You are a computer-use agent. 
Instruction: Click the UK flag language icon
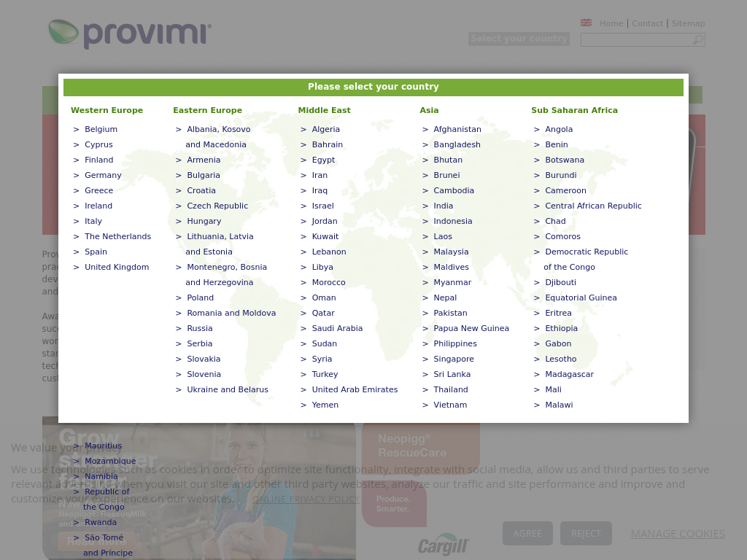(x=586, y=23)
